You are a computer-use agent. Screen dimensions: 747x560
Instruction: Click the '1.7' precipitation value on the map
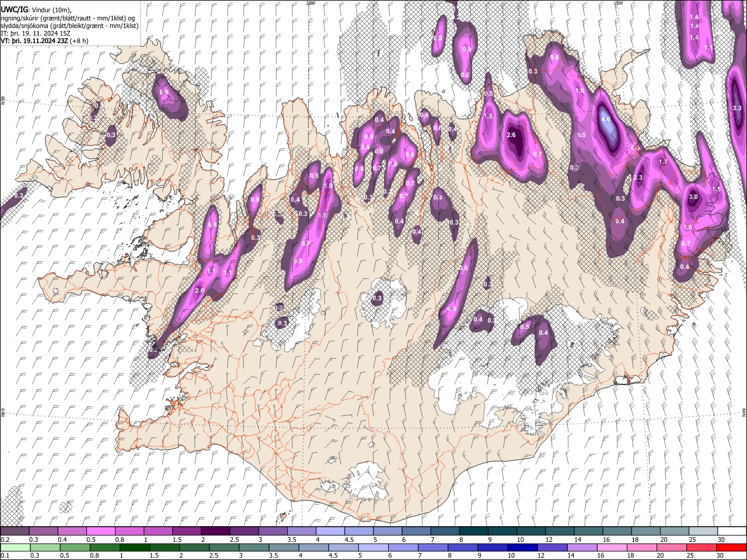click(x=663, y=162)
